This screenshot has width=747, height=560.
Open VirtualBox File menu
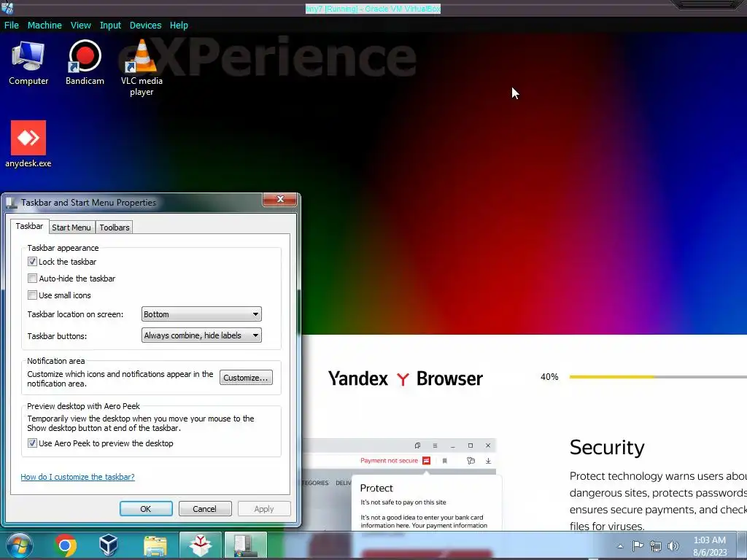tap(12, 26)
